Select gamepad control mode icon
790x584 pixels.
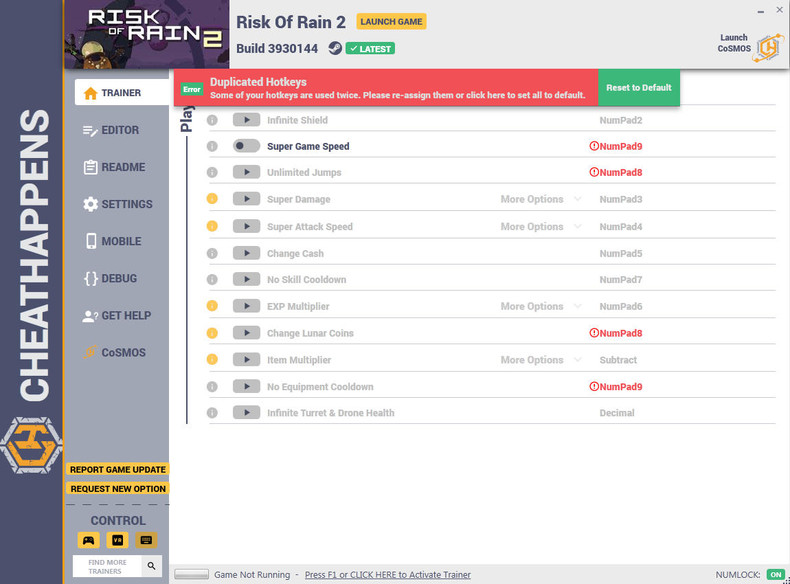[89, 540]
